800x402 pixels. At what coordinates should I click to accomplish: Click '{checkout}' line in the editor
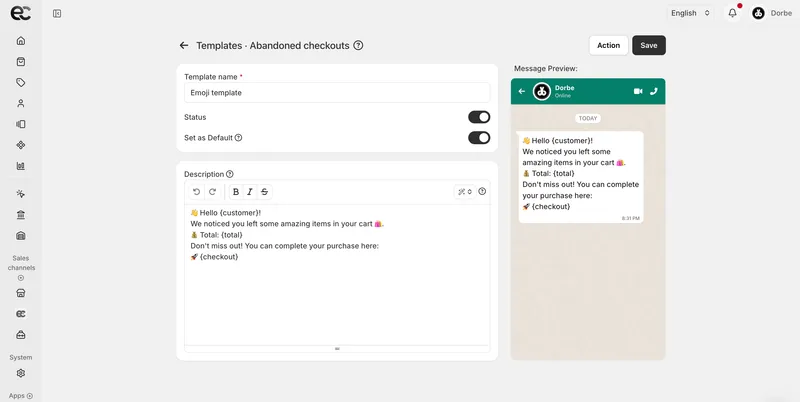coord(214,257)
